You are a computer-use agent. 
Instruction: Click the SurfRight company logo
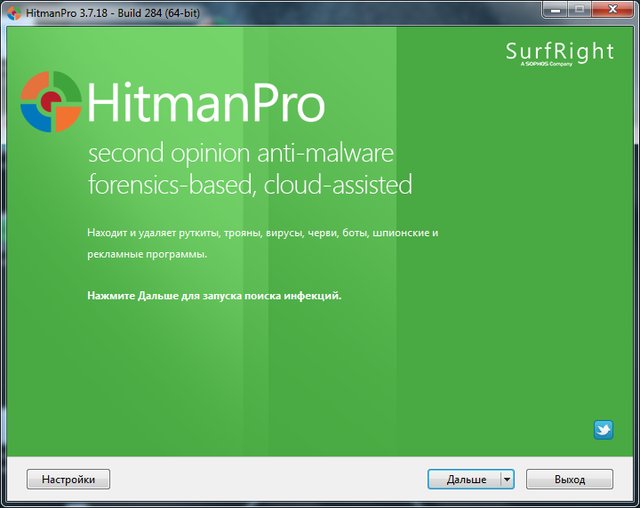point(560,53)
